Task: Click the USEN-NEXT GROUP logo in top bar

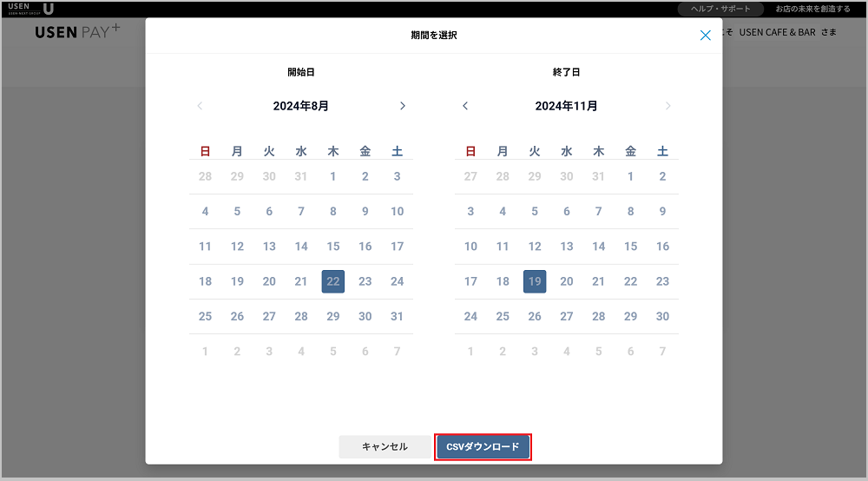Action: [31, 9]
